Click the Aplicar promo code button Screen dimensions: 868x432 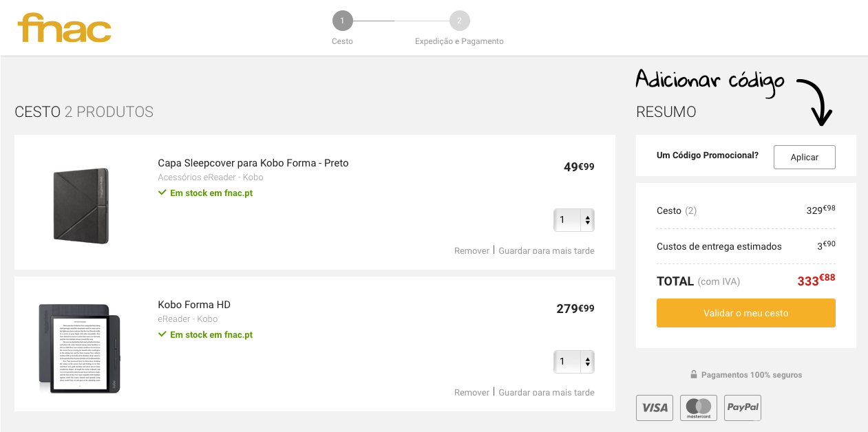pos(804,157)
